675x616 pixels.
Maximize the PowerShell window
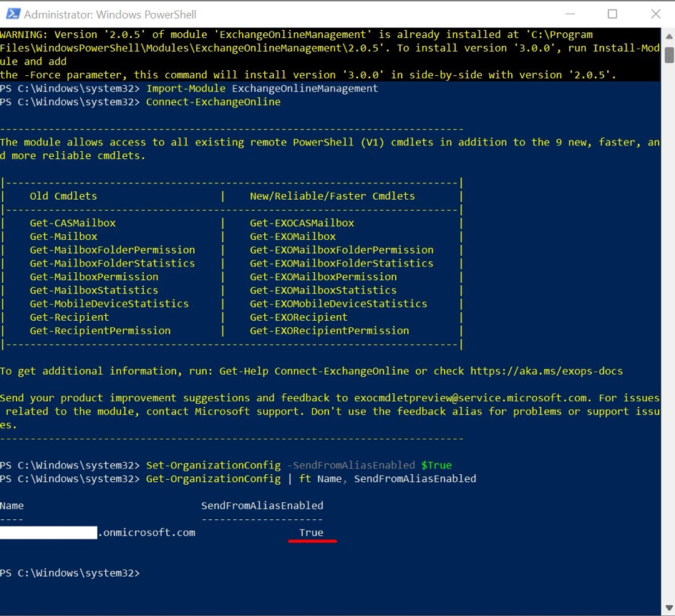pos(612,14)
